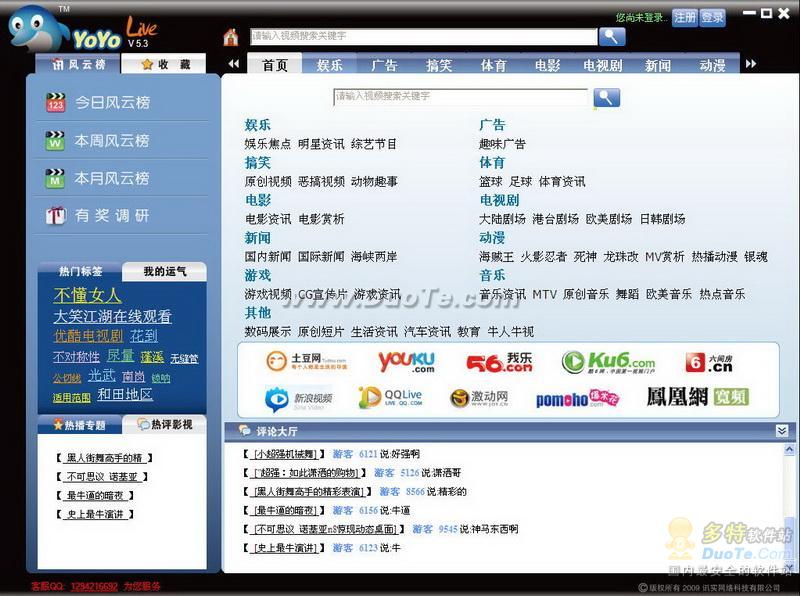The width and height of the screenshot is (800, 596).
Task: Click customer service QQ number 1294216692
Action: (x=94, y=586)
